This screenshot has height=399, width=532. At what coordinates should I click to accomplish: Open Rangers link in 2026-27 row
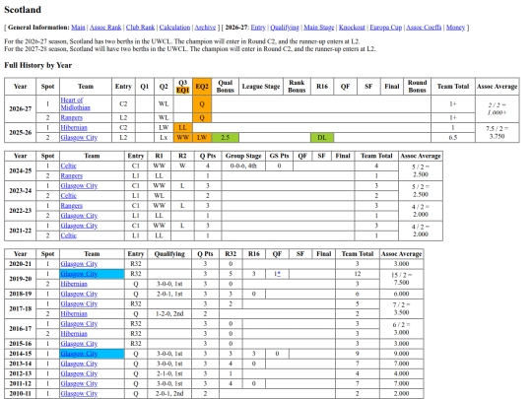point(72,118)
